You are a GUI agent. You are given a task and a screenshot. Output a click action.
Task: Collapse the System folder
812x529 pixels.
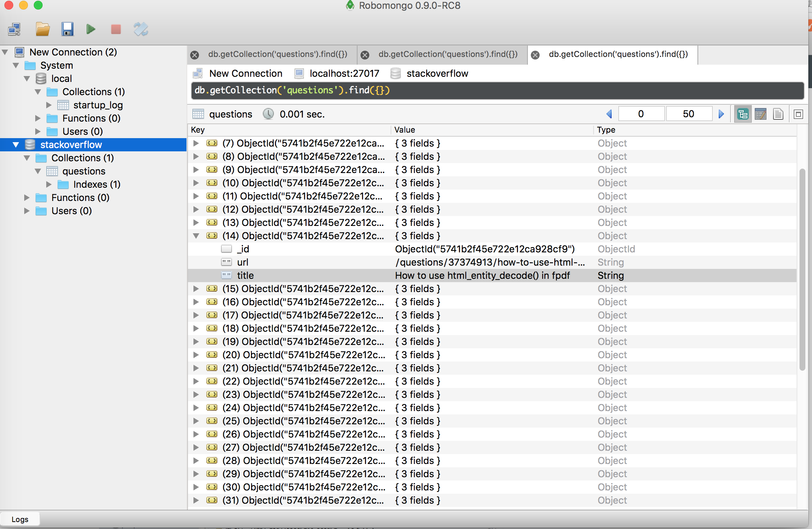pos(16,65)
